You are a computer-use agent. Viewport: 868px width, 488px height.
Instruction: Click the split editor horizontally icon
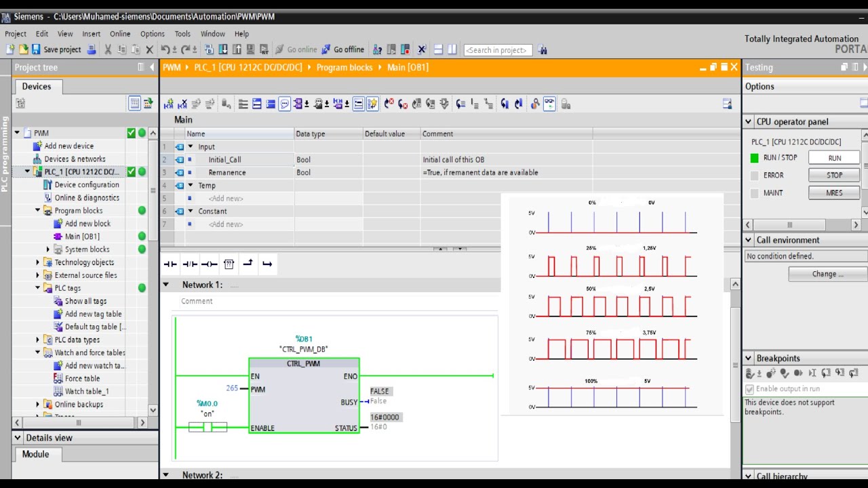click(x=438, y=49)
